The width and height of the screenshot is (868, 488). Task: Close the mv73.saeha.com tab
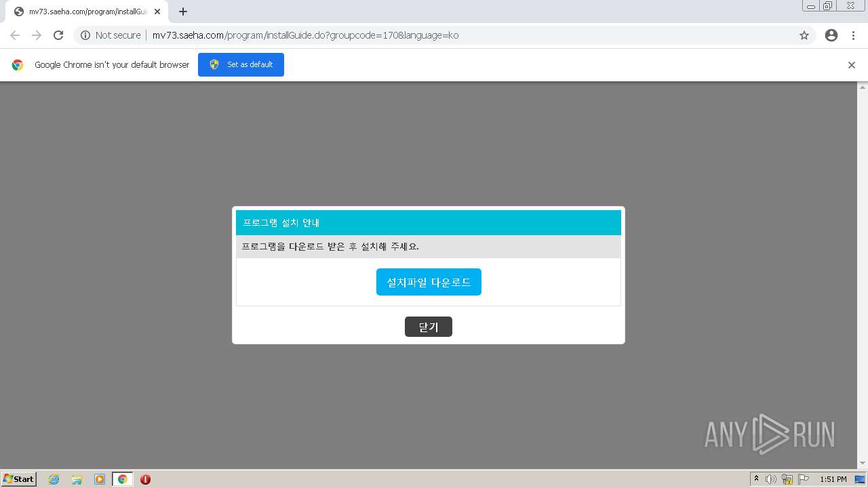(x=157, y=12)
